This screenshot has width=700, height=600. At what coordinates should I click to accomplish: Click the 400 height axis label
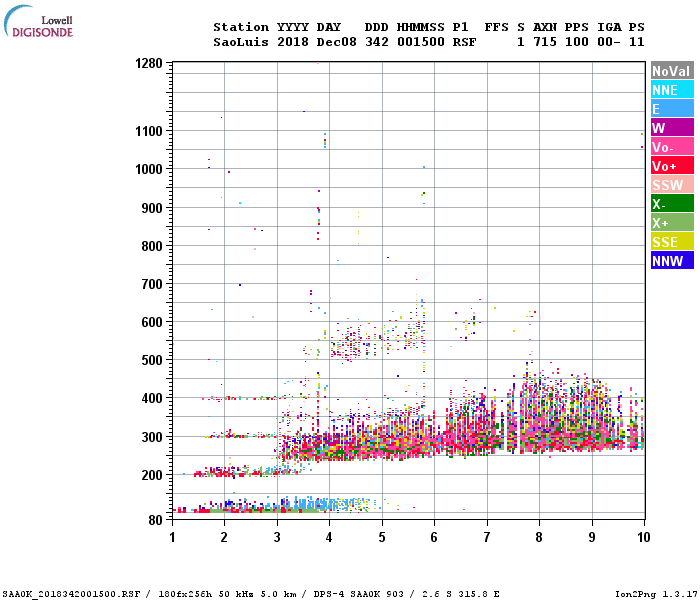pos(152,398)
